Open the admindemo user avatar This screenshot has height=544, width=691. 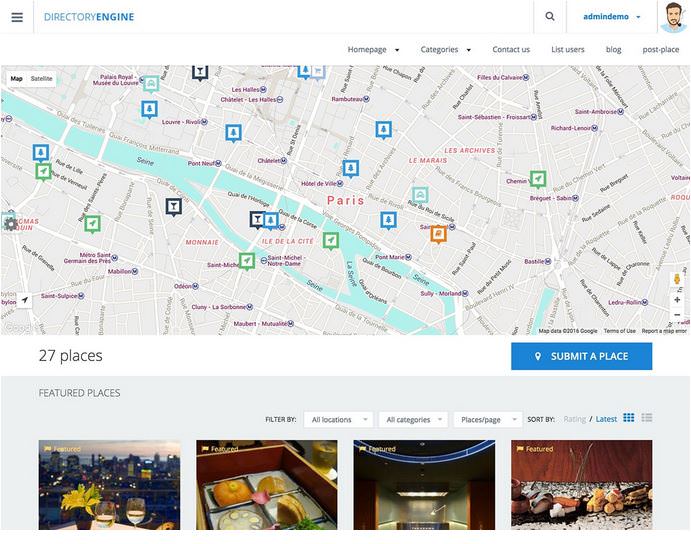[x=674, y=17]
